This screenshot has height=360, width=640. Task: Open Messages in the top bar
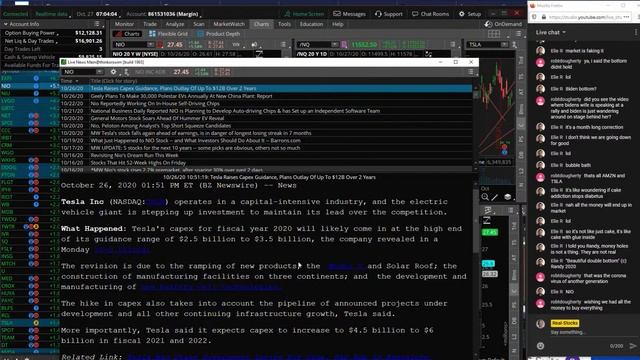tap(349, 14)
